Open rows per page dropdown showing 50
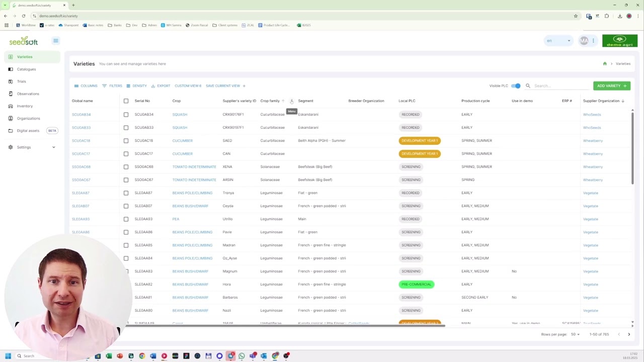 tap(575, 334)
